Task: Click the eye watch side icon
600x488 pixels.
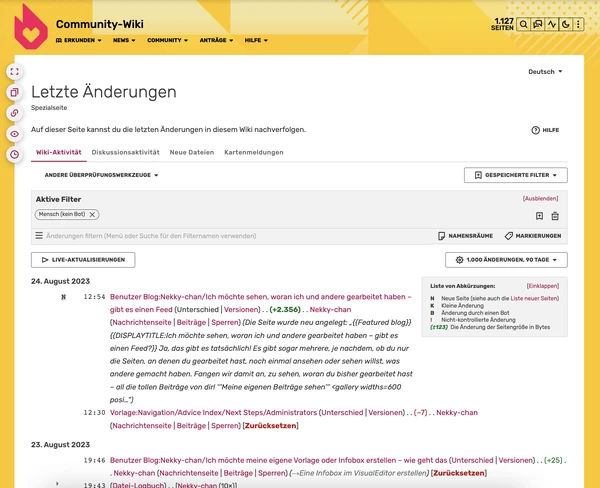Action: (15, 134)
